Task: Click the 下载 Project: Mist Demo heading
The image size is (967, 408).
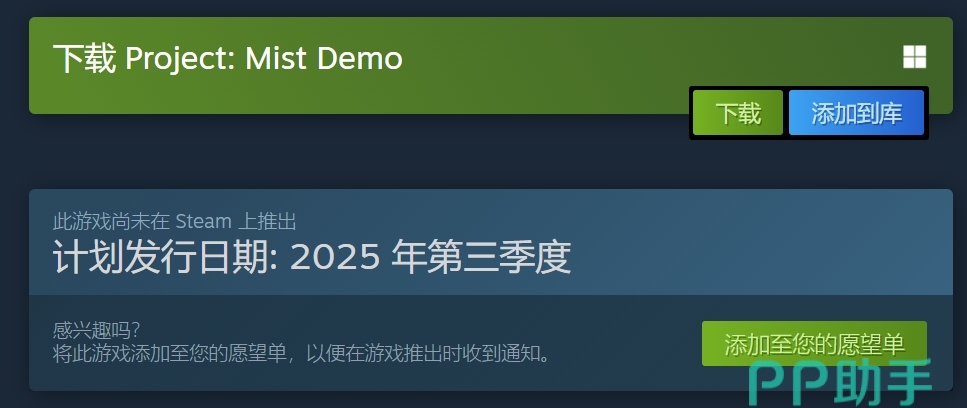Action: pyautogui.click(x=228, y=59)
